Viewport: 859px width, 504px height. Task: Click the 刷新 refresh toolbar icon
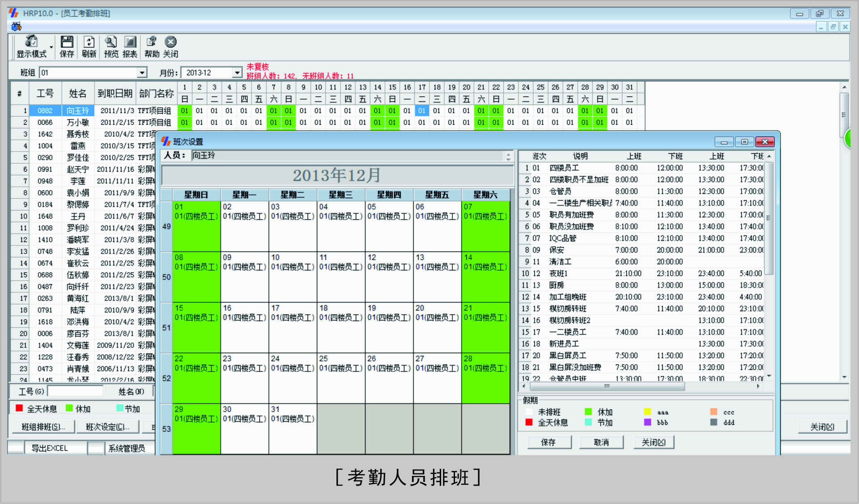pos(89,47)
